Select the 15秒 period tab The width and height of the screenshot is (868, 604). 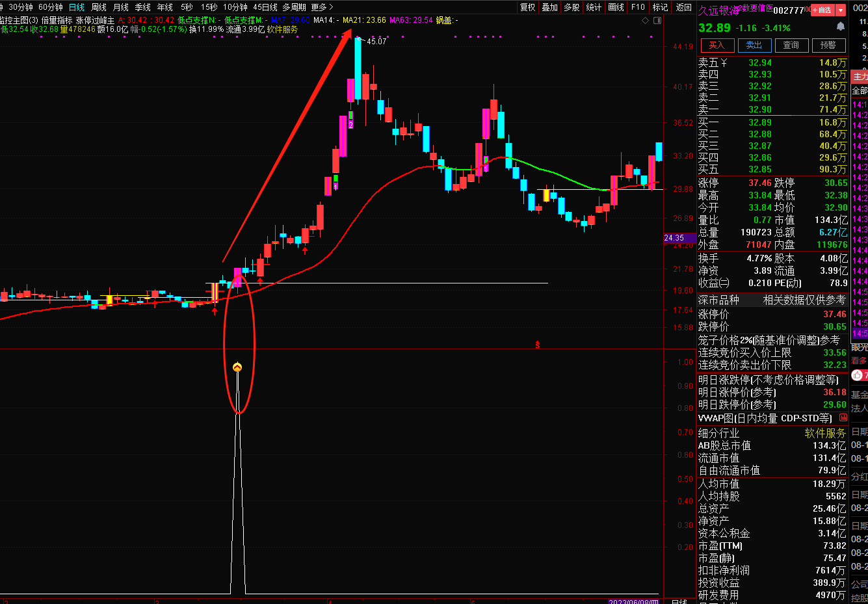pyautogui.click(x=209, y=7)
